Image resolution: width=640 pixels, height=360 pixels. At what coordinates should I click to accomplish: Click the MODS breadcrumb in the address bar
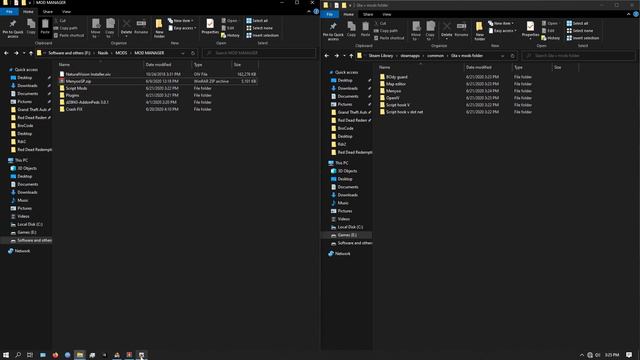pos(121,53)
